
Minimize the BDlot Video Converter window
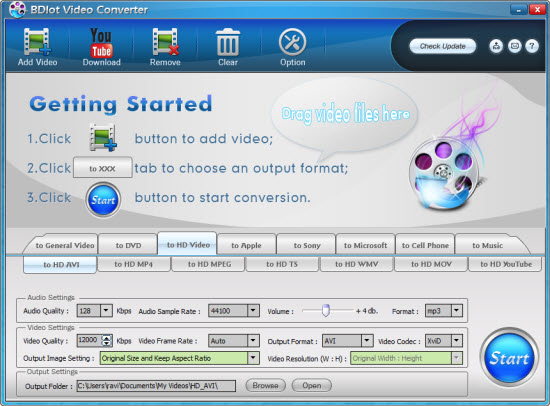click(x=519, y=9)
